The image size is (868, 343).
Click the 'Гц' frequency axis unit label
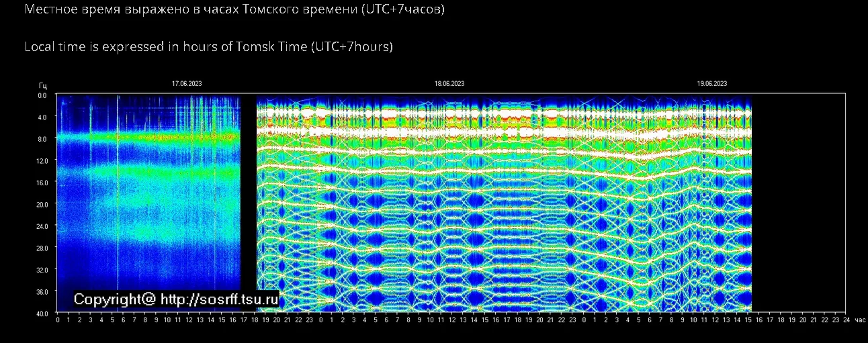42,86
